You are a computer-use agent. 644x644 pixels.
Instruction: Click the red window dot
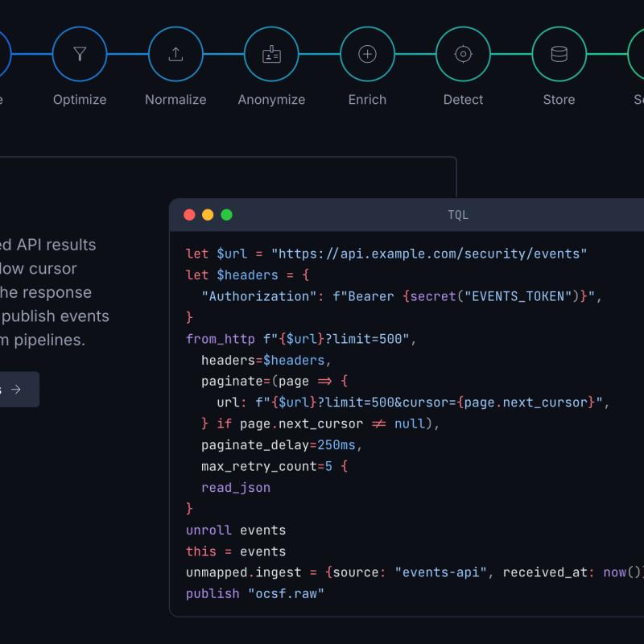coord(189,215)
